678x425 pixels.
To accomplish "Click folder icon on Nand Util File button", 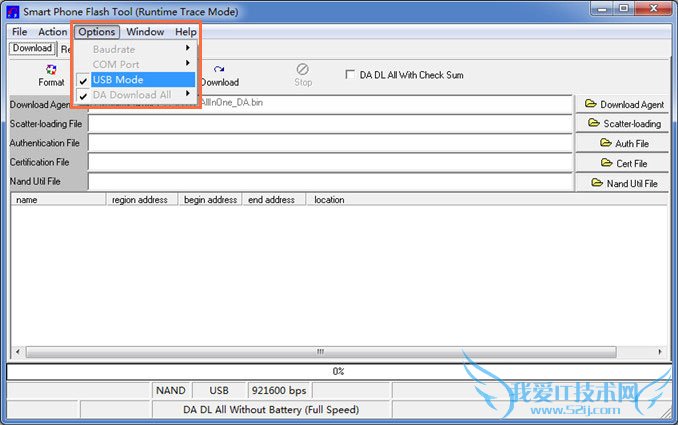I will point(597,182).
